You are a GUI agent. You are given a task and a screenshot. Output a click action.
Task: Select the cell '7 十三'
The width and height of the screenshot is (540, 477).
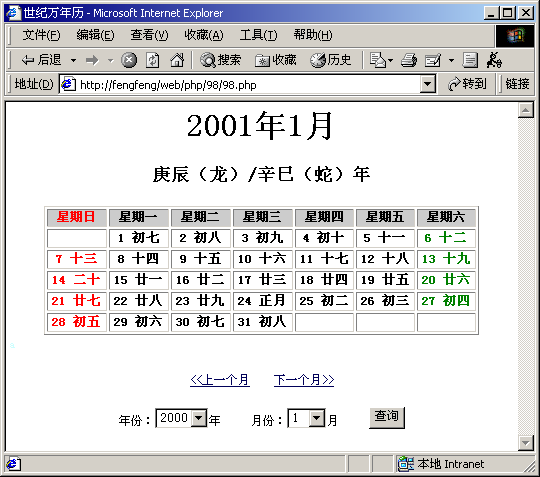[76, 259]
